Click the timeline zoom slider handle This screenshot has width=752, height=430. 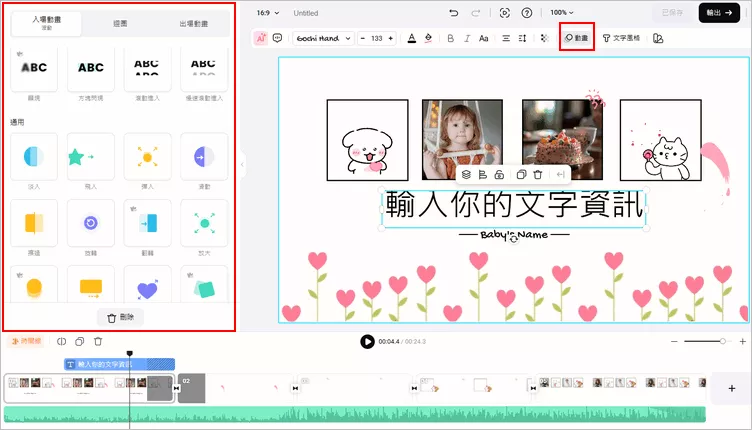click(722, 341)
